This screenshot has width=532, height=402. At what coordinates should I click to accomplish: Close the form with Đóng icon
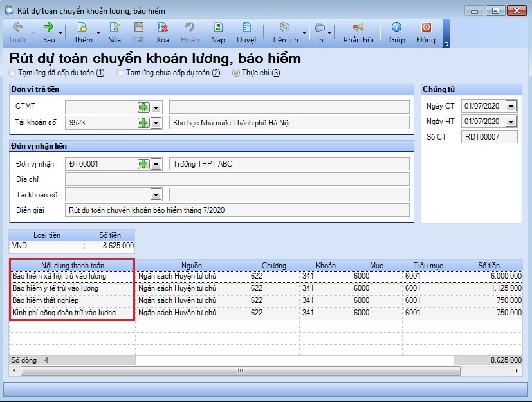pos(426,27)
